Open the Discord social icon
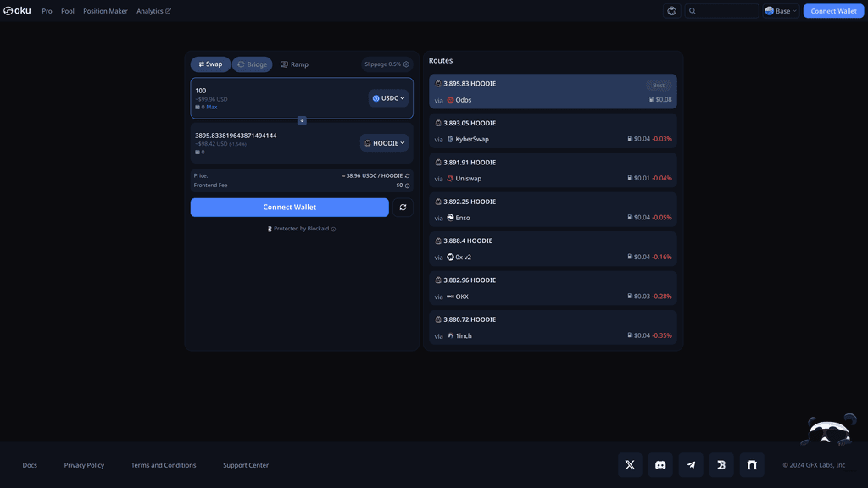 click(x=660, y=465)
